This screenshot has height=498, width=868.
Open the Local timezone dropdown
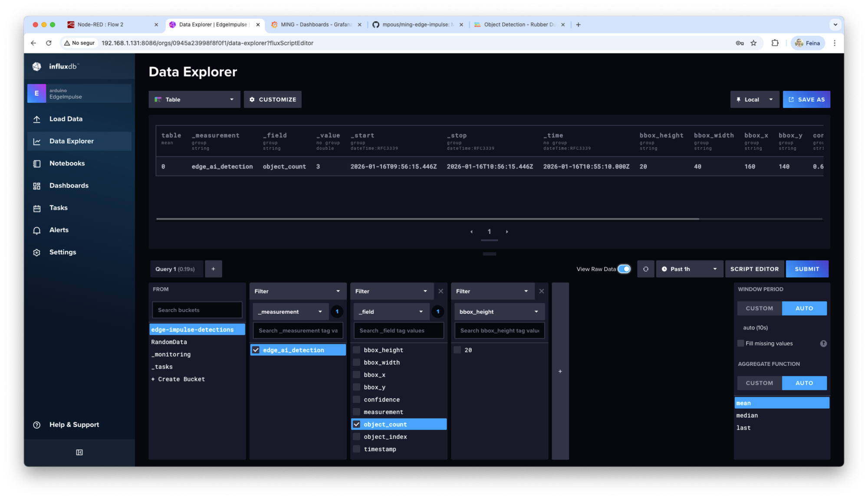(754, 99)
